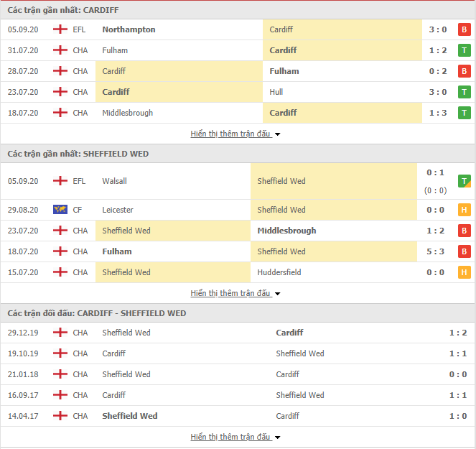Click red B badge for Fulham 5:3 match
Viewport: 476px width, 449px height.
465,251
